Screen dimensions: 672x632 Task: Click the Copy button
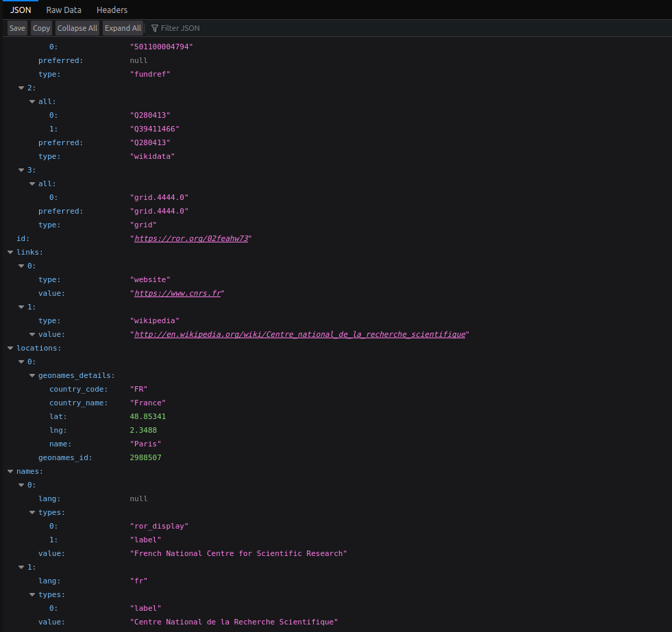coord(41,28)
